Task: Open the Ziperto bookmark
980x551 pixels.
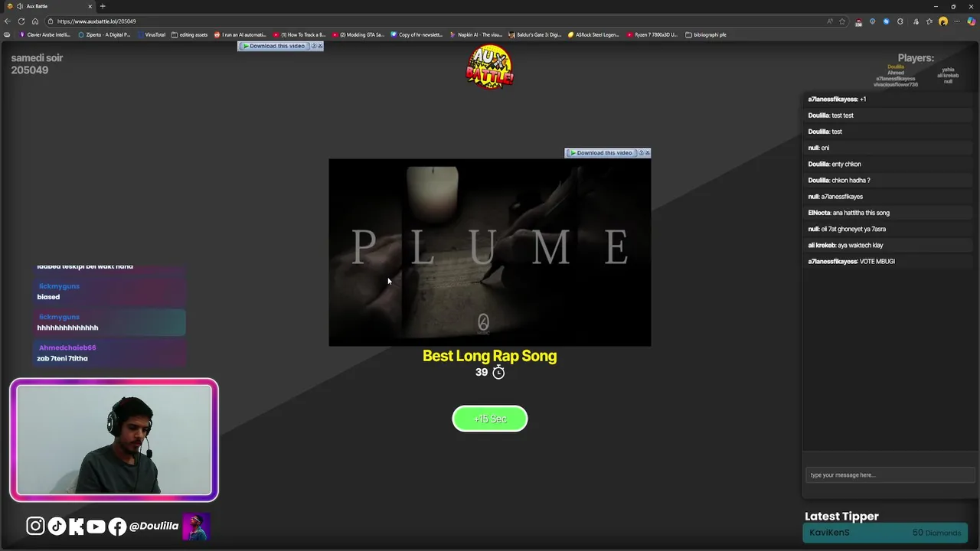Action: 105,34
